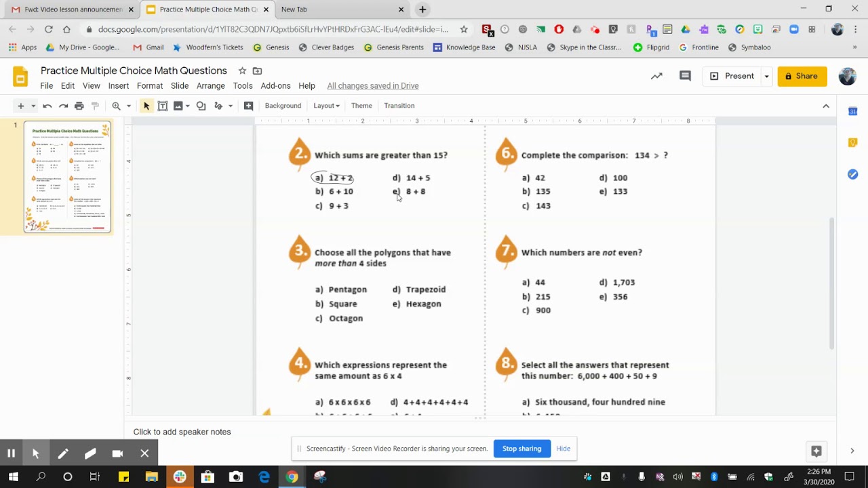Select the Screencastify pen drawing tool
The height and width of the screenshot is (488, 868).
click(x=63, y=453)
